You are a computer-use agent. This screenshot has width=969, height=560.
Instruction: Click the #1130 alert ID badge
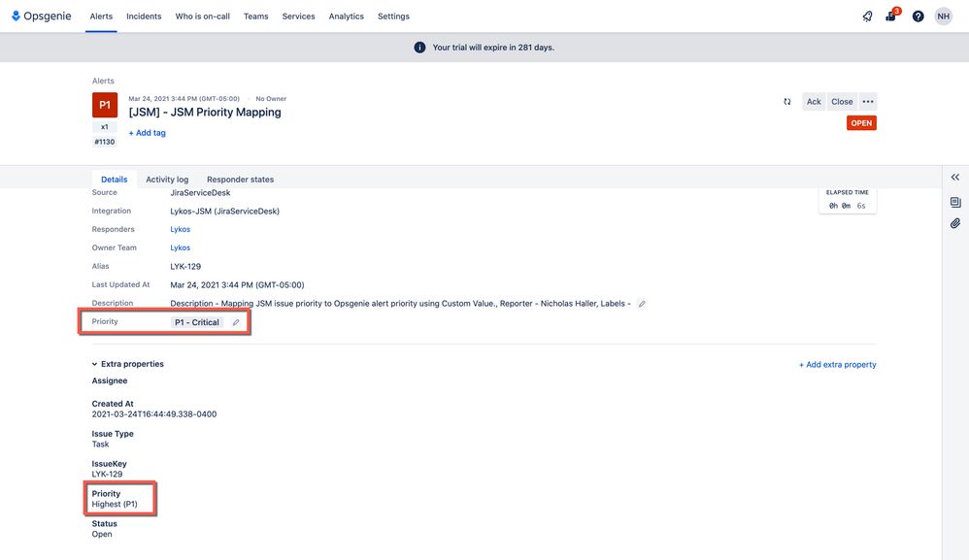pos(105,142)
